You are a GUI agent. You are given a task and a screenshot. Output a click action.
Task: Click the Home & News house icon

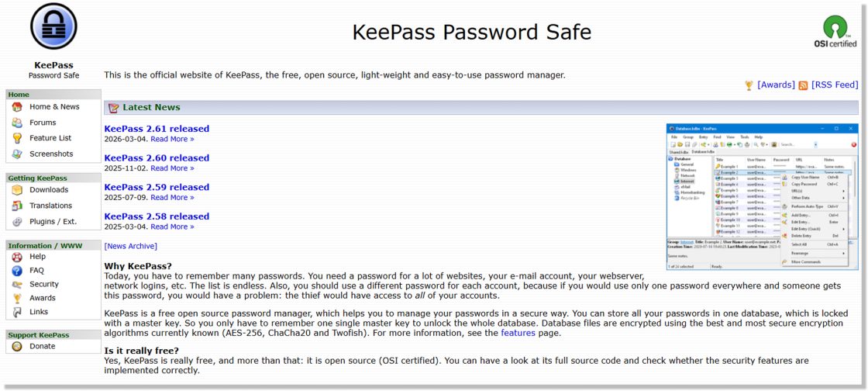pos(17,107)
